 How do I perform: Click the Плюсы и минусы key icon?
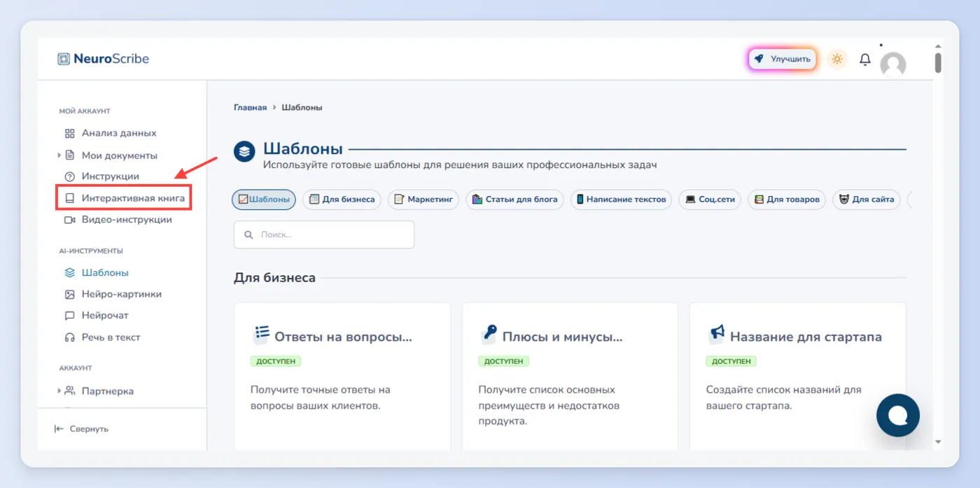(x=489, y=335)
